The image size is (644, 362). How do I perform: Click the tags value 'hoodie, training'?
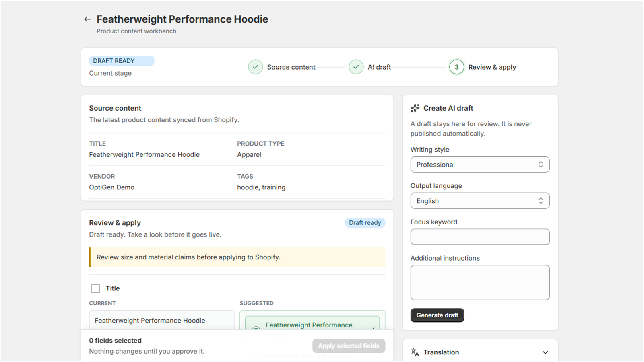coord(261,187)
